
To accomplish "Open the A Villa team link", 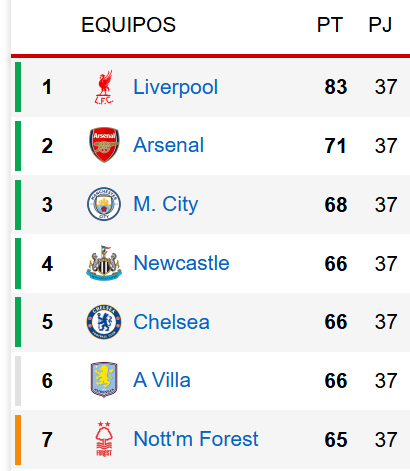I will (162, 380).
